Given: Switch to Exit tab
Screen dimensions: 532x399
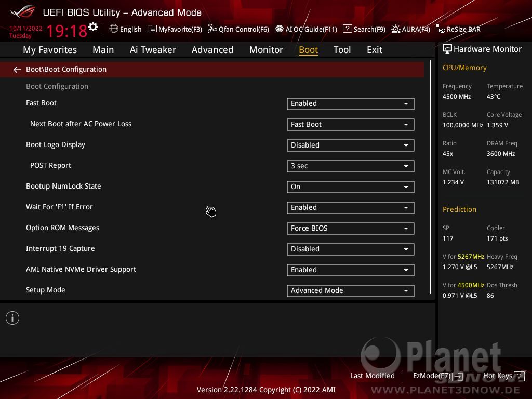Looking at the screenshot, I should [375, 50].
